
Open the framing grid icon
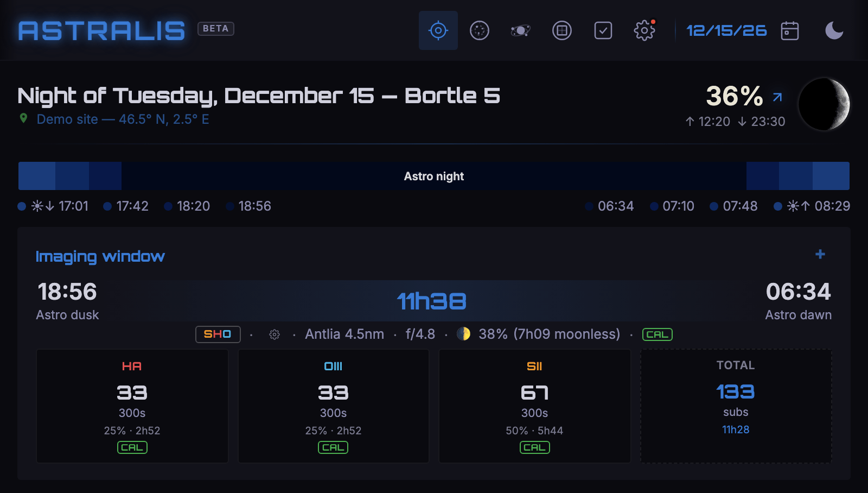tap(562, 30)
